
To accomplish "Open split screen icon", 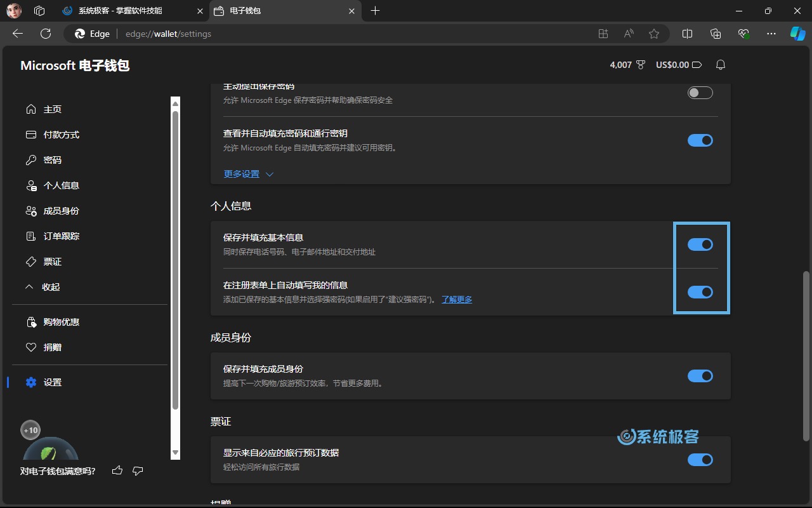I will [x=687, y=34].
